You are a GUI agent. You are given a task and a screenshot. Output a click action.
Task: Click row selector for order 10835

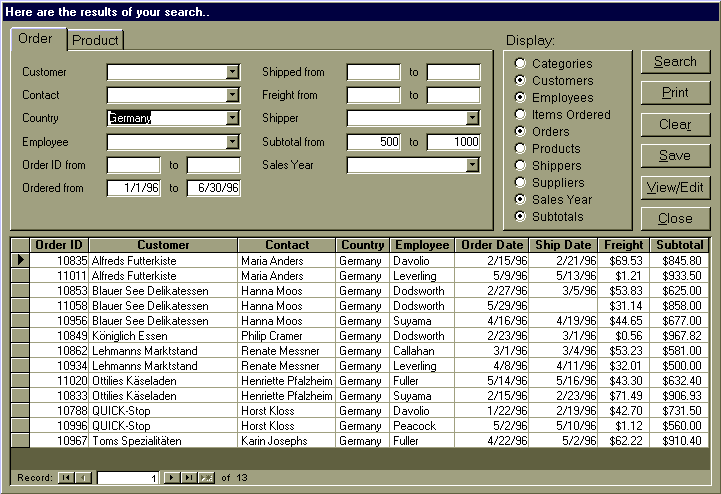(x=20, y=260)
